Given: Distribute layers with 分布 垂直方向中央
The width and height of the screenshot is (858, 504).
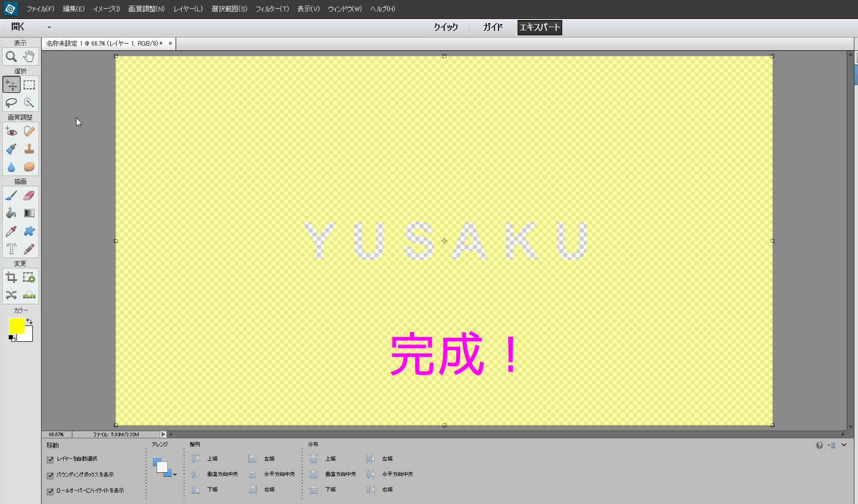Looking at the screenshot, I should click(x=333, y=474).
